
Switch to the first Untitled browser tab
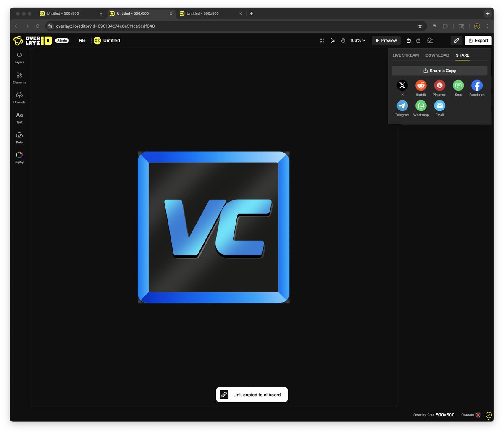[71, 13]
